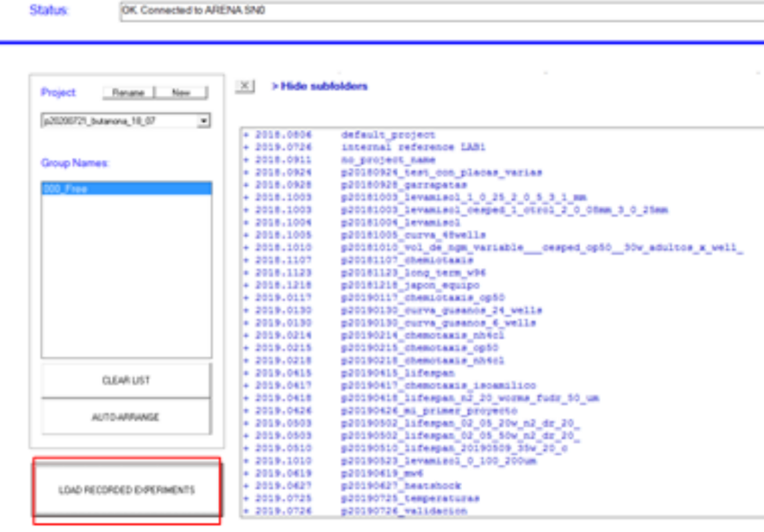
Task: Select the no_project_name entry
Action: tap(388, 160)
